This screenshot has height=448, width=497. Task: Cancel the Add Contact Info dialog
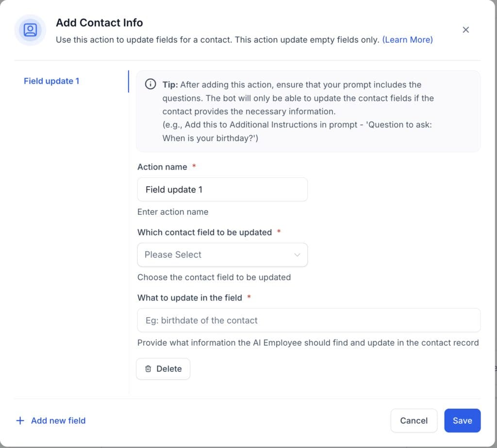(x=414, y=420)
